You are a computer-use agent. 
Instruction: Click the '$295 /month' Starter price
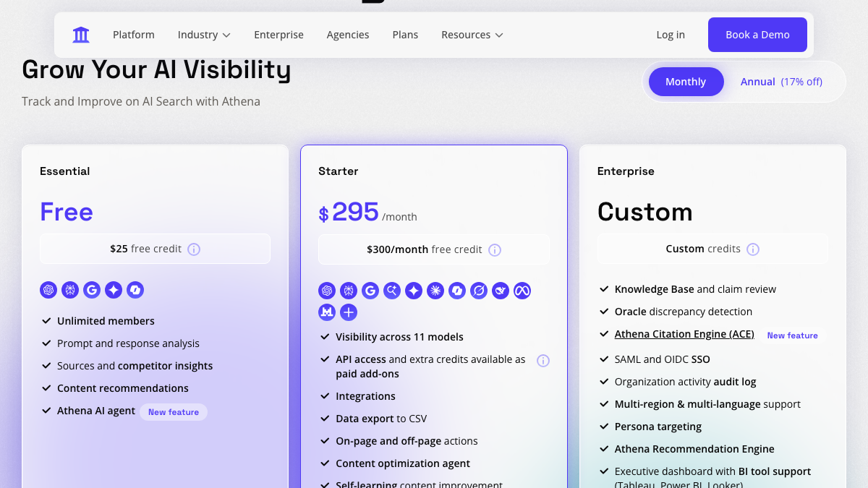point(367,213)
